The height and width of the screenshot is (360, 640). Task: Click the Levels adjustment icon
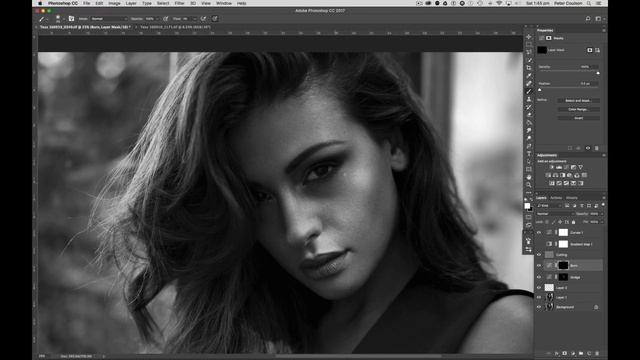[x=559, y=167]
